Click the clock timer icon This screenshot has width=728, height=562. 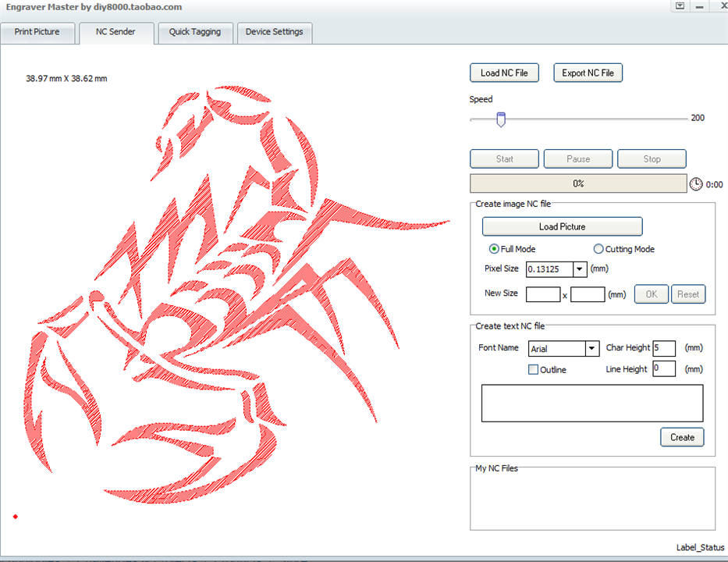696,184
